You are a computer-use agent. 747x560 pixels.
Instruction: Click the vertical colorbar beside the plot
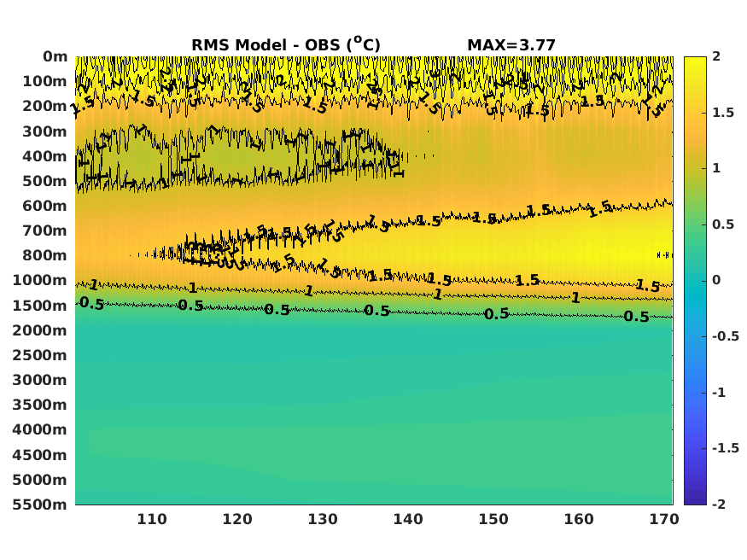(695, 281)
